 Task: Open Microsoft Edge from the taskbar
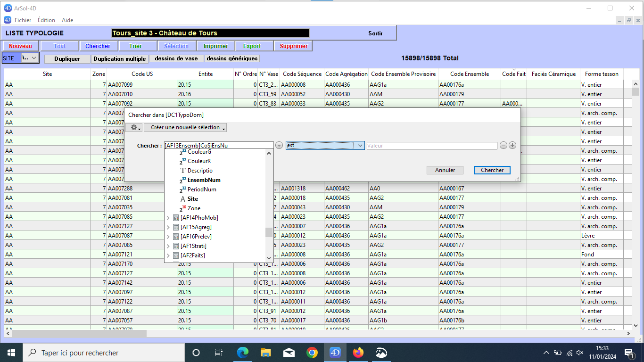pyautogui.click(x=243, y=353)
